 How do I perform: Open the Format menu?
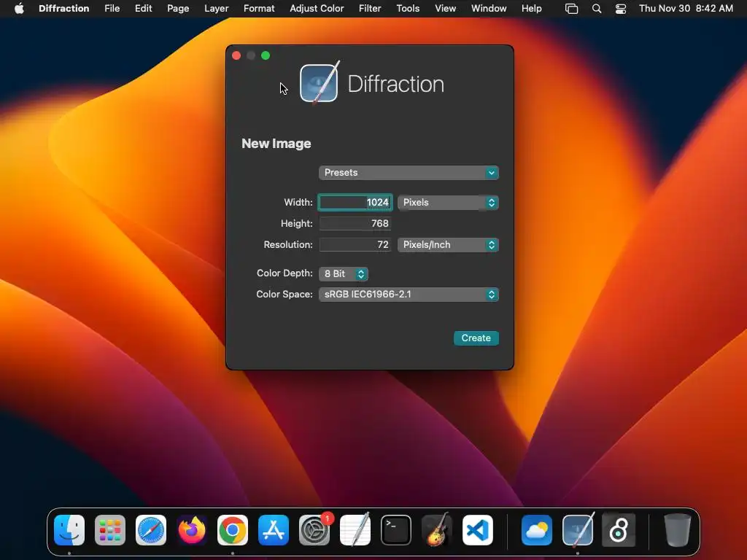[259, 9]
